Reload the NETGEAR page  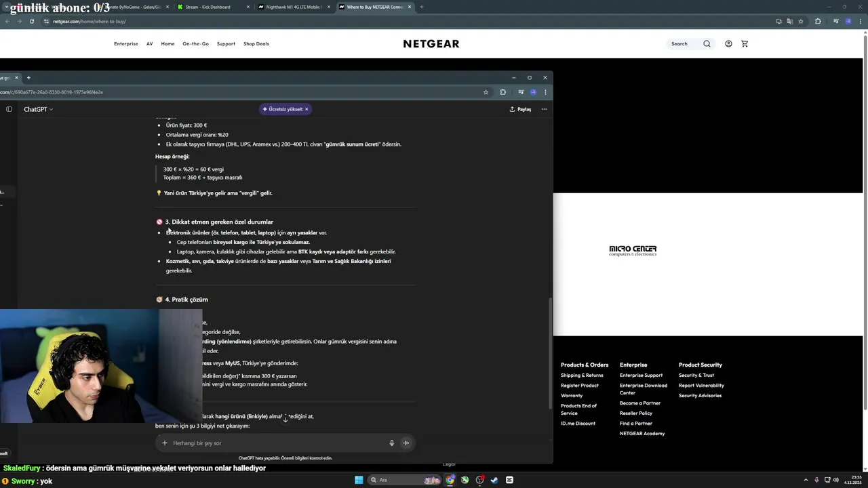tap(31, 22)
